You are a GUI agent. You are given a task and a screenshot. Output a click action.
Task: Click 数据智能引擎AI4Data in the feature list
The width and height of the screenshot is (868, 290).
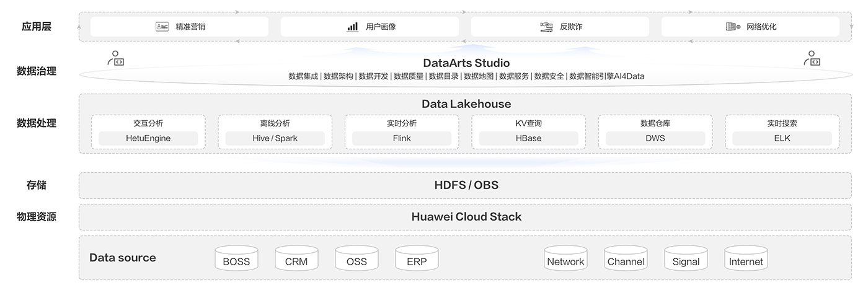tap(607, 76)
